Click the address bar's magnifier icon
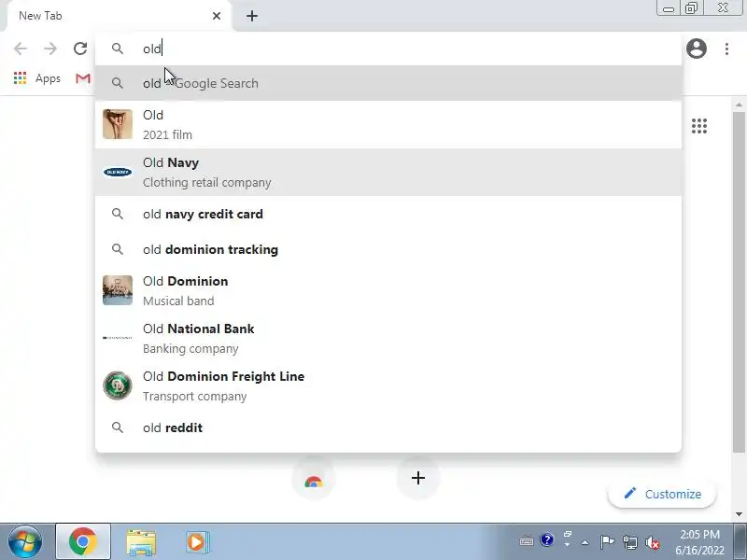747x560 pixels. point(118,49)
